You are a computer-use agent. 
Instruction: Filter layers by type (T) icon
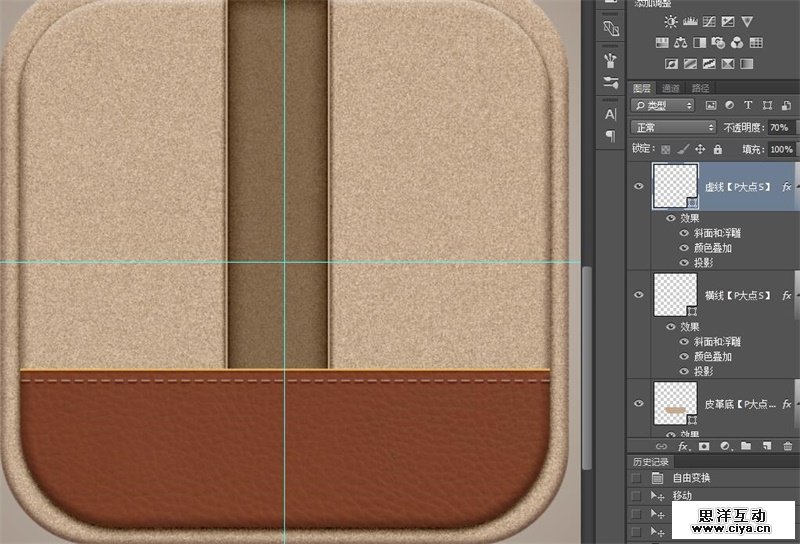pyautogui.click(x=750, y=105)
